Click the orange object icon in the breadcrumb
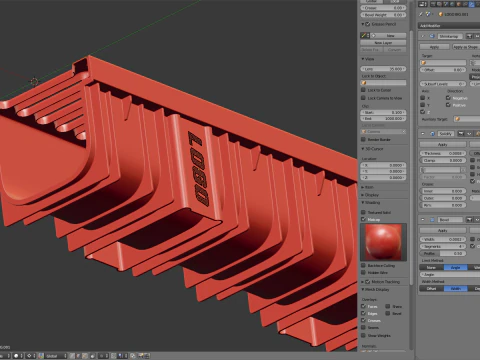Screen dimensions: 480x360 [440, 14]
